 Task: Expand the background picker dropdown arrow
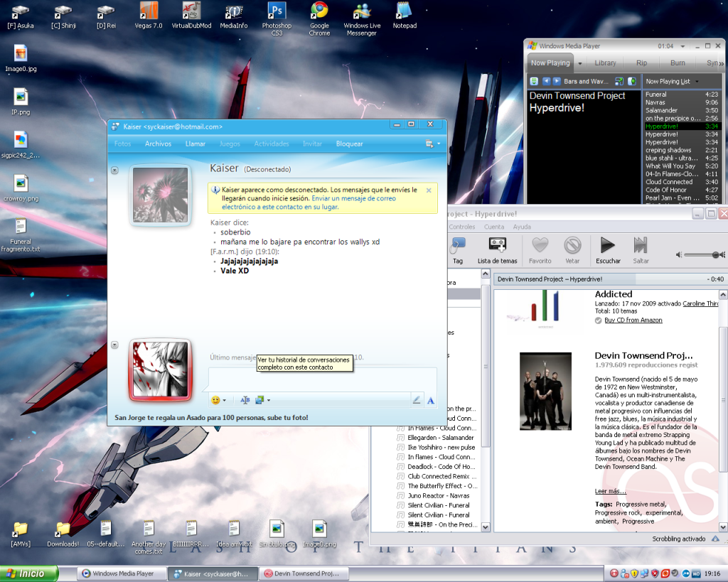[268, 400]
